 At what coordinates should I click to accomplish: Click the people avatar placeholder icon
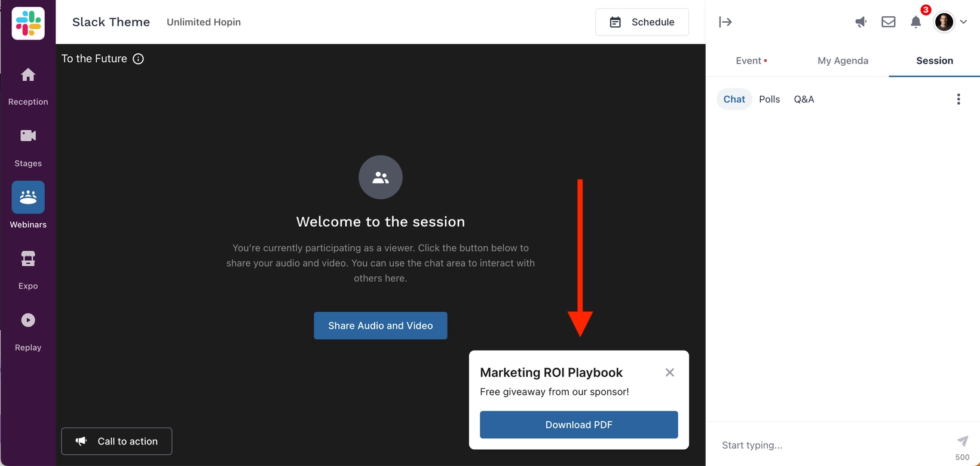pos(381,177)
